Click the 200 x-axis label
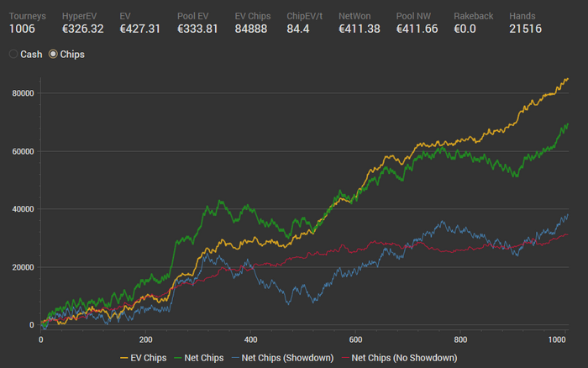This screenshot has width=588, height=368. click(x=146, y=340)
